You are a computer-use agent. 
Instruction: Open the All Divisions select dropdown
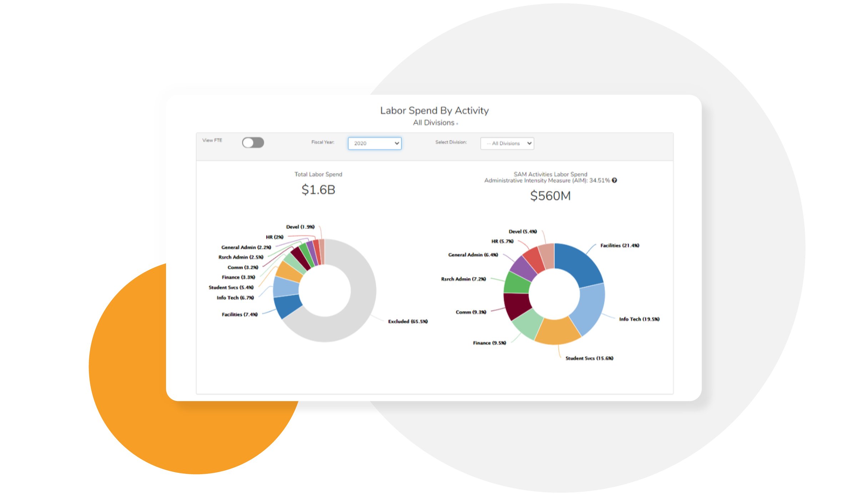[507, 144]
